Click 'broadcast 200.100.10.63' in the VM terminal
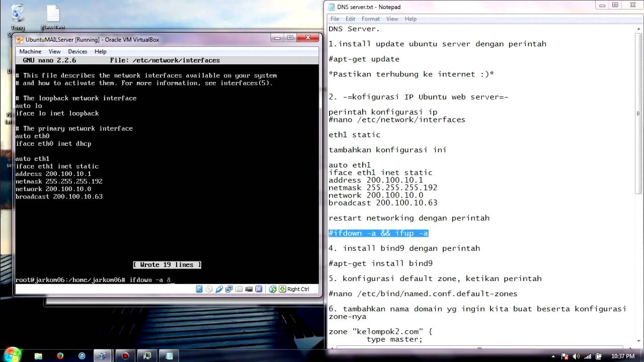644x362 pixels. pos(59,197)
